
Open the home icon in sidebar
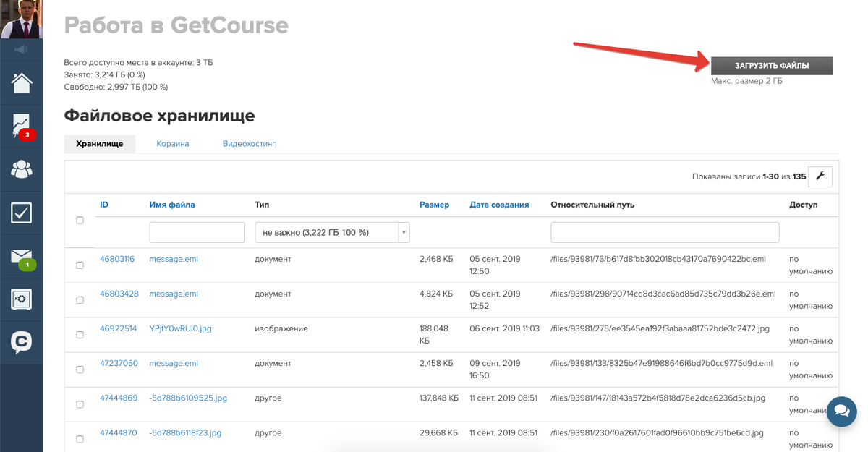[22, 82]
